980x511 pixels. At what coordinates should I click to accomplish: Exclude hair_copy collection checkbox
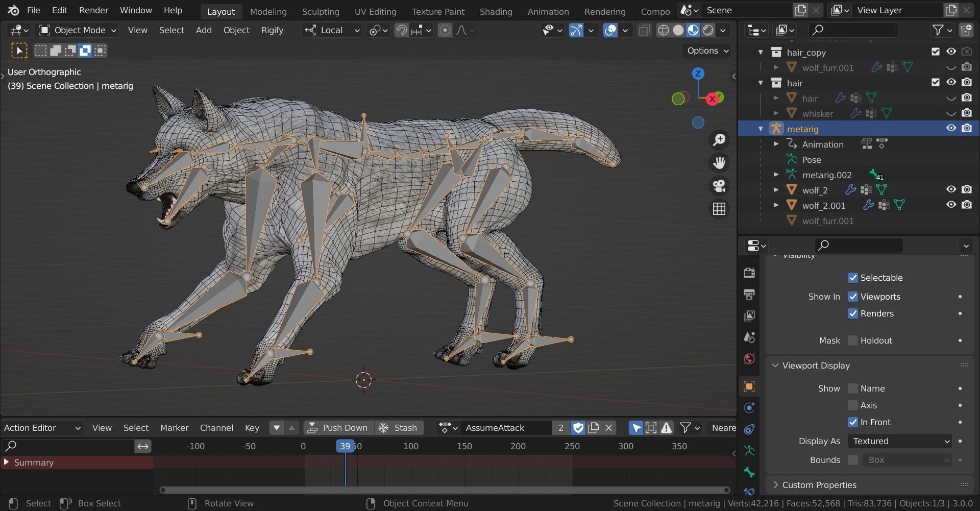(x=935, y=52)
